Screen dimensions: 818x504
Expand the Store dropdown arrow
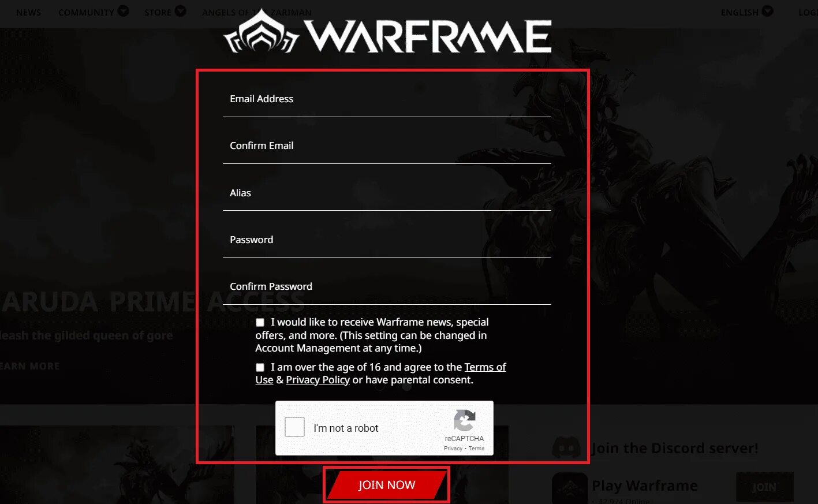click(x=180, y=11)
